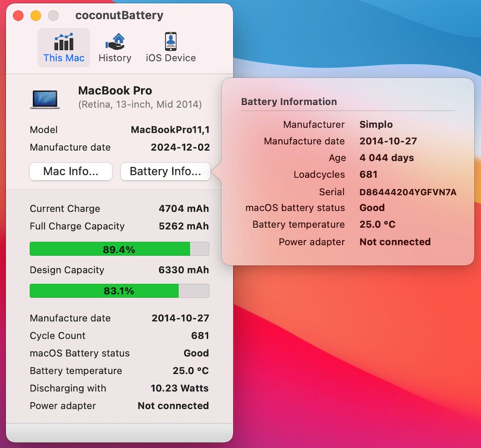The width and height of the screenshot is (481, 448).
Task: Click the coconutBattery window title
Action: click(119, 16)
